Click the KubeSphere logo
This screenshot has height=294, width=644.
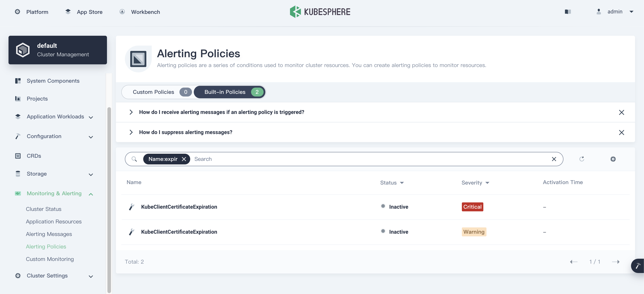pyautogui.click(x=320, y=11)
